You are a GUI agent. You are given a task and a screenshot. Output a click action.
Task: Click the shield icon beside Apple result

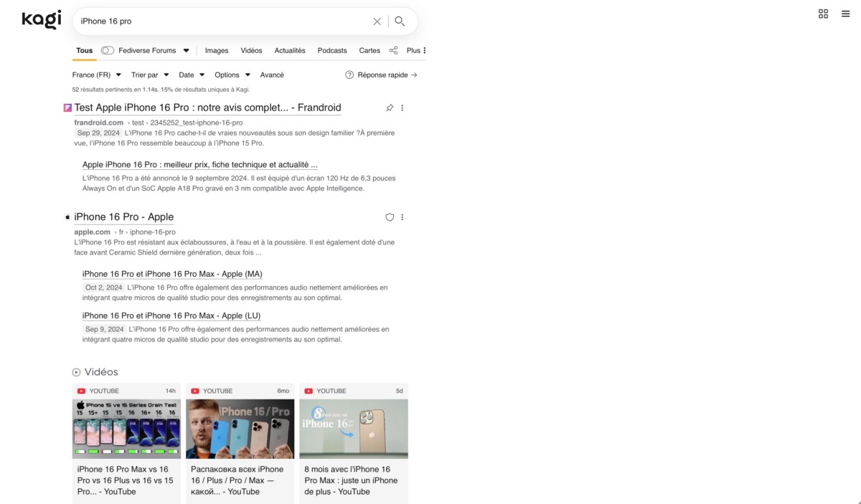tap(390, 217)
